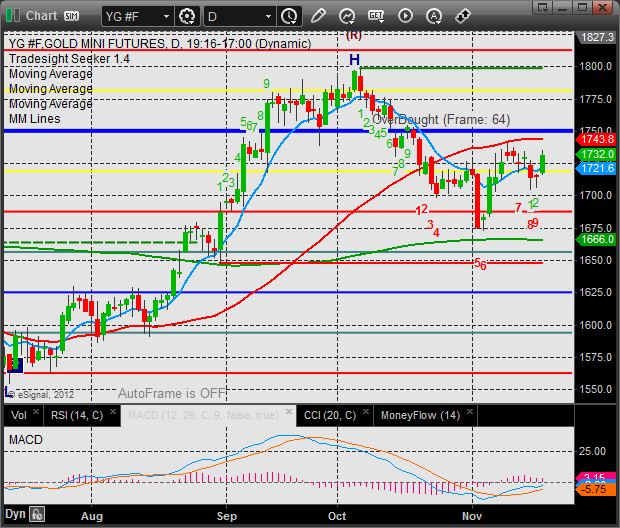Click the 1743.8 red price marker
The height and width of the screenshot is (528, 620).
[x=597, y=139]
